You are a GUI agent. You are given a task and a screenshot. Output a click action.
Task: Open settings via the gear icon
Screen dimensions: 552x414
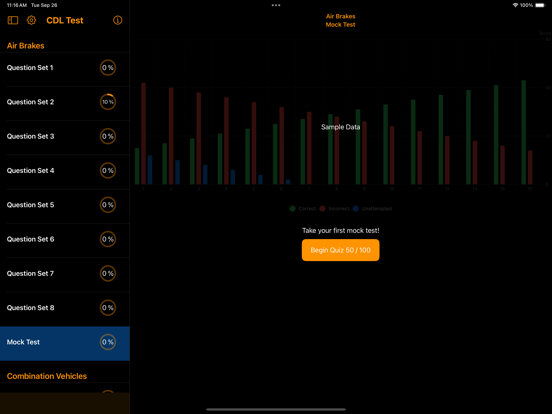pyautogui.click(x=31, y=20)
